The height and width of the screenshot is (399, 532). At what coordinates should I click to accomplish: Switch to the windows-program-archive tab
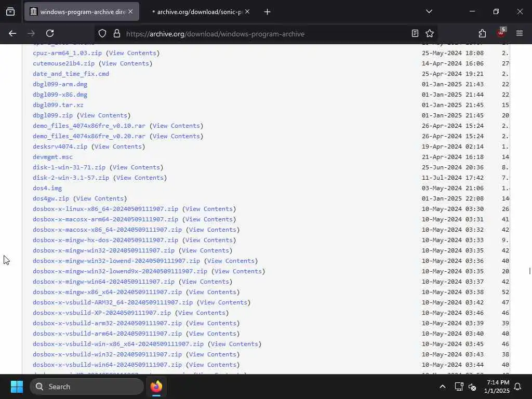pos(82,11)
